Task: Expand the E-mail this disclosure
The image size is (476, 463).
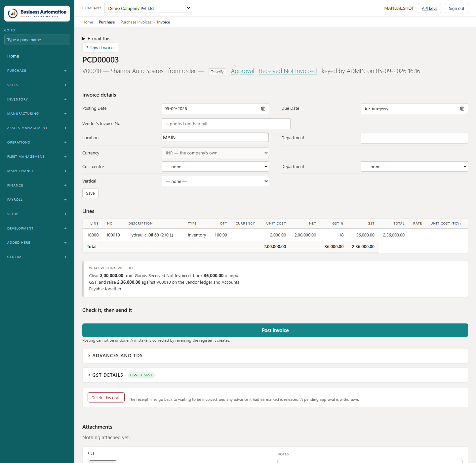Action: click(96, 39)
